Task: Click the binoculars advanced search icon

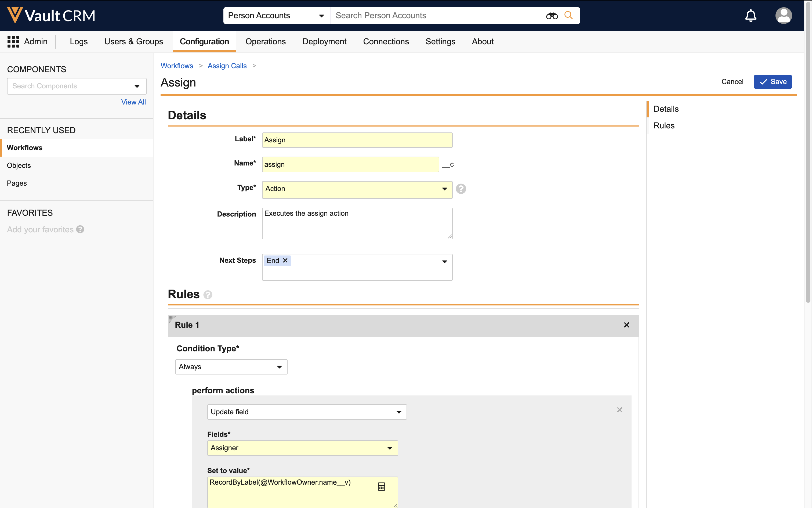Action: coord(552,16)
